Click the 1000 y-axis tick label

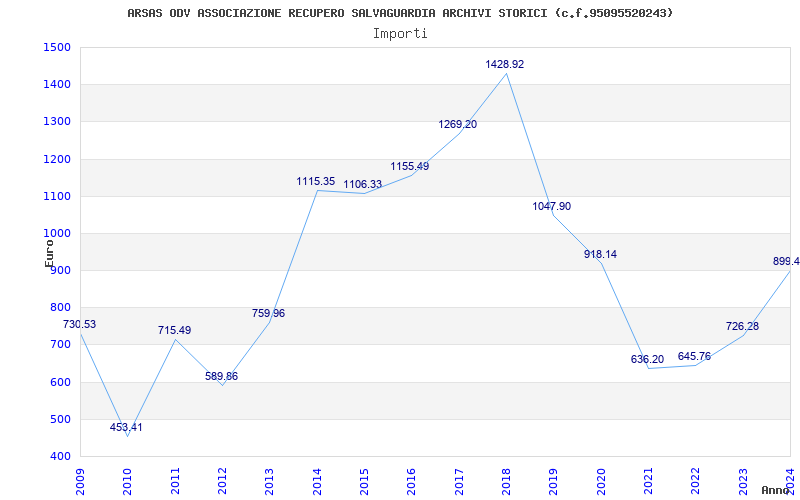(57, 234)
